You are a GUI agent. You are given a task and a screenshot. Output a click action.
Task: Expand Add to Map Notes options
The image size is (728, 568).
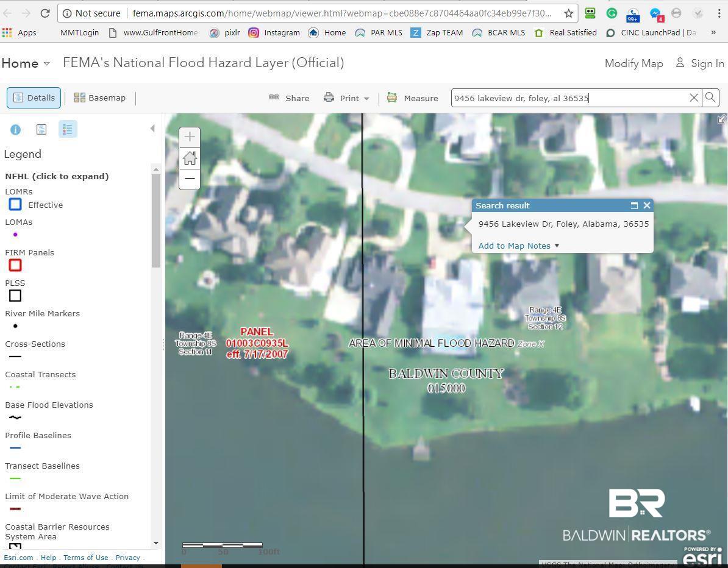point(519,246)
